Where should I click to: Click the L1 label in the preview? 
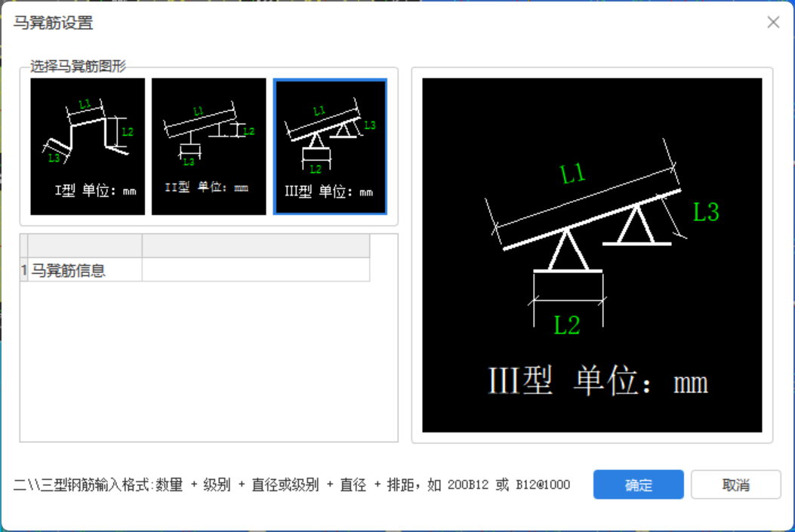click(573, 174)
